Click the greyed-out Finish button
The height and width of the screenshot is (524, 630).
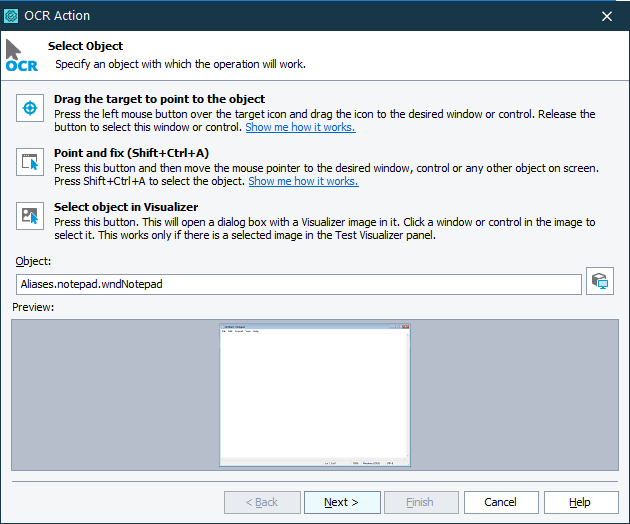(421, 502)
